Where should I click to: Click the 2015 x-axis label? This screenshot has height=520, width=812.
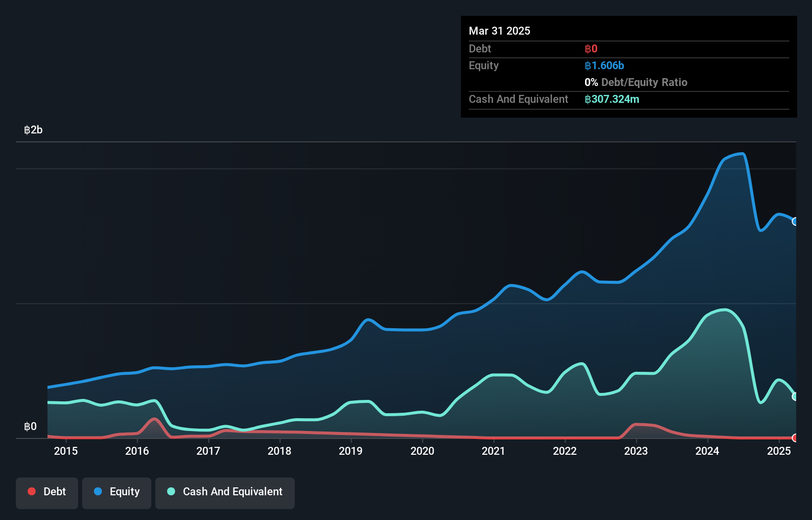(66, 451)
